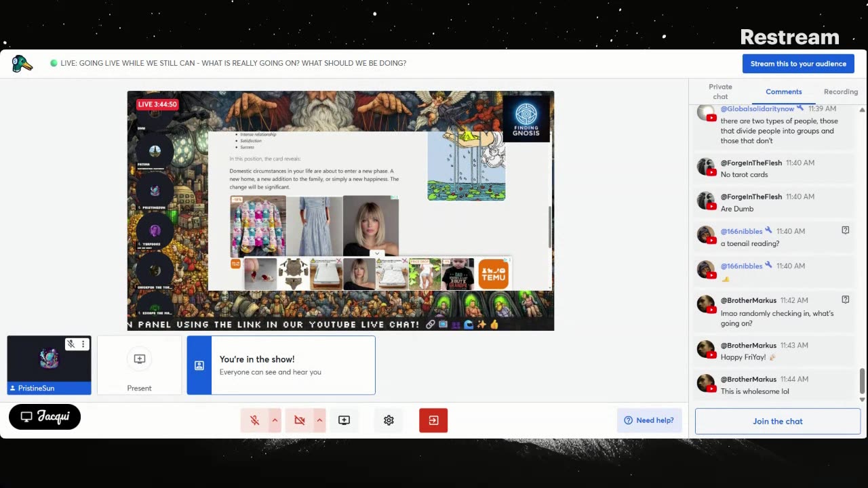Turn on the camera in bottom toolbar
Screen dimensions: 868x488
(x=300, y=420)
